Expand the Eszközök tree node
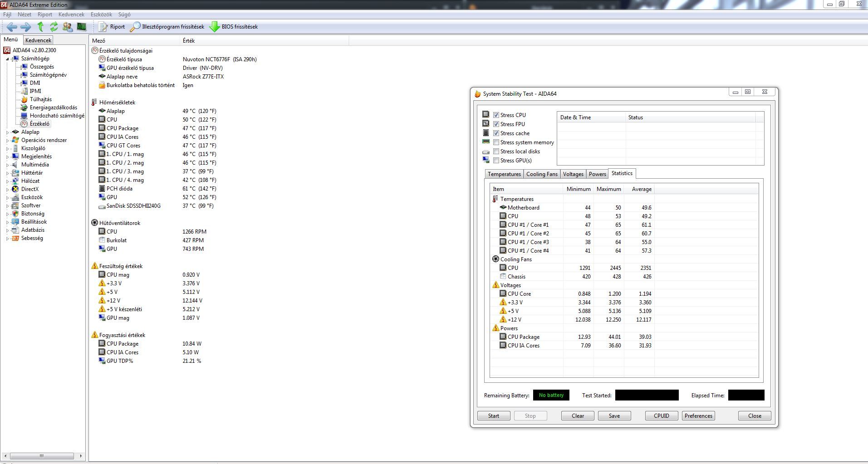The image size is (868, 464). pyautogui.click(x=7, y=198)
